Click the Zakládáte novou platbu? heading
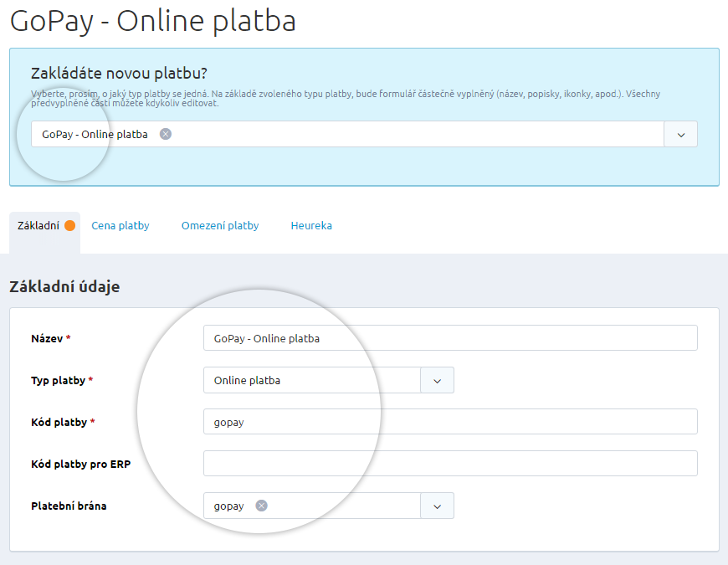Image resolution: width=728 pixels, height=565 pixels. [119, 74]
